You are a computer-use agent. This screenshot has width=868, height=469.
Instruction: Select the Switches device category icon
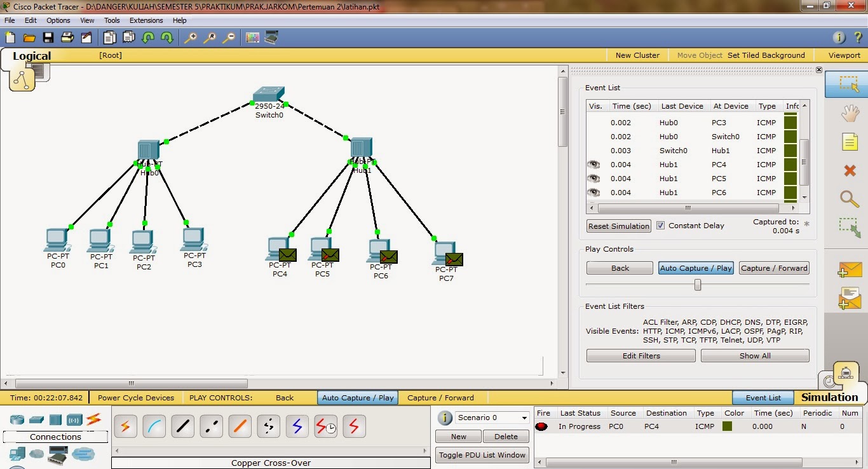(36, 420)
